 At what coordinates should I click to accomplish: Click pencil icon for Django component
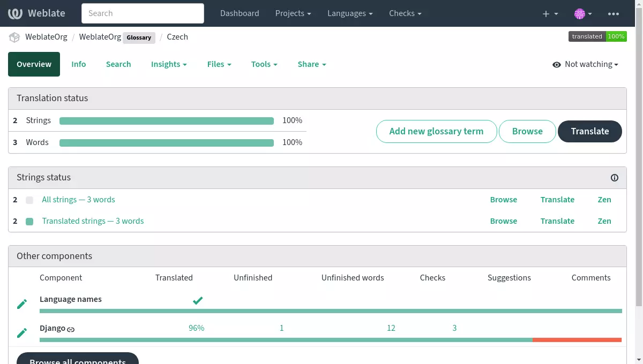tap(22, 333)
